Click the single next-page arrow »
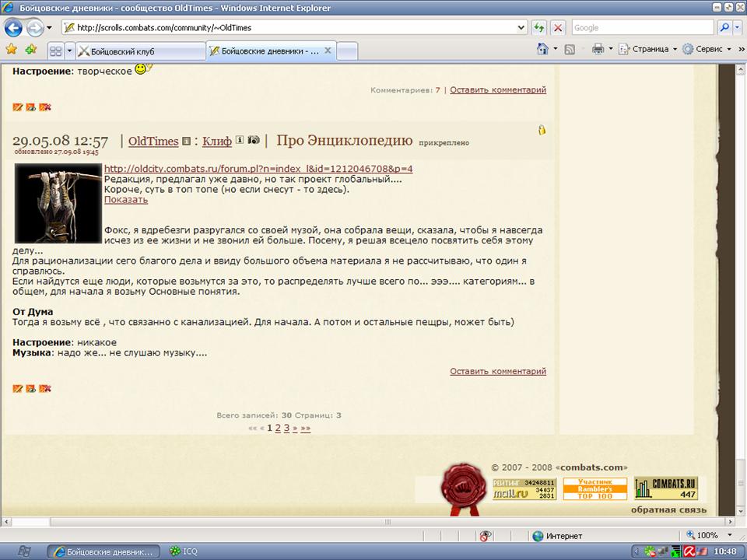747x560 pixels. [x=295, y=428]
